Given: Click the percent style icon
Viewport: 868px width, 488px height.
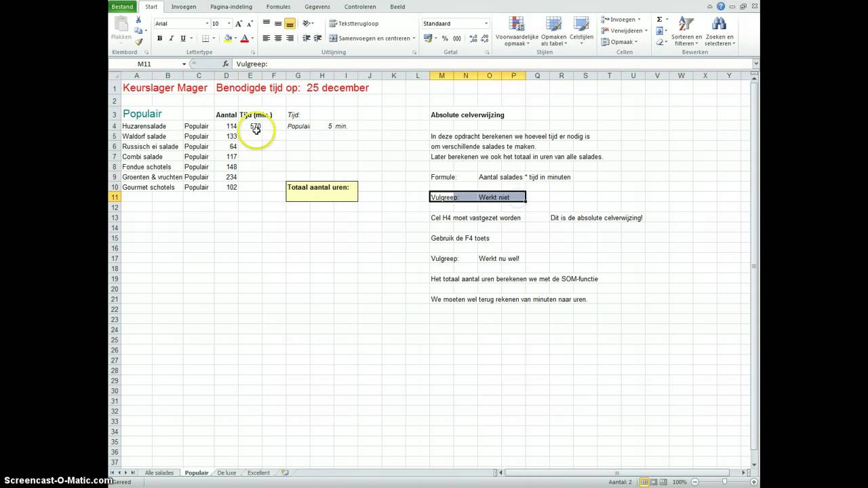Looking at the screenshot, I should 445,39.
